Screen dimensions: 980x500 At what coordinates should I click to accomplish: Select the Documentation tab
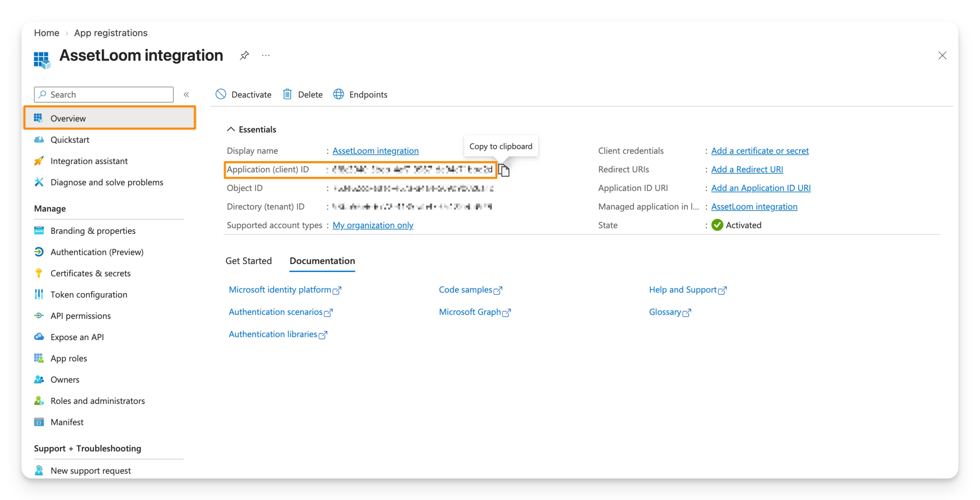point(322,261)
